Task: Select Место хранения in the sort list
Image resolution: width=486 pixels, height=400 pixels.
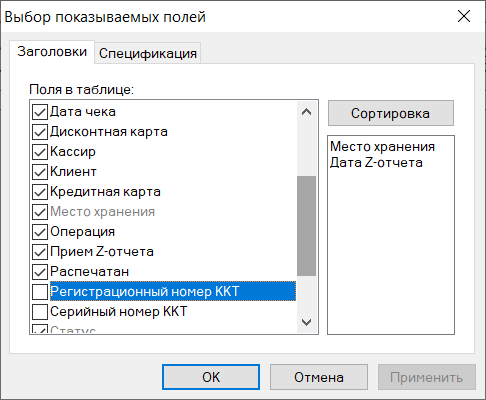Action: [x=382, y=147]
